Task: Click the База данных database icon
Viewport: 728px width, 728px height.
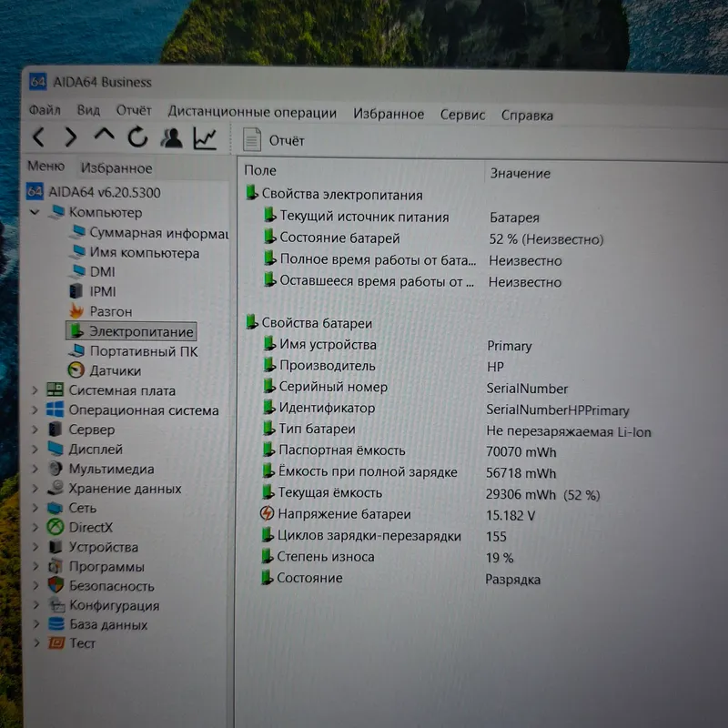Action: click(x=56, y=623)
